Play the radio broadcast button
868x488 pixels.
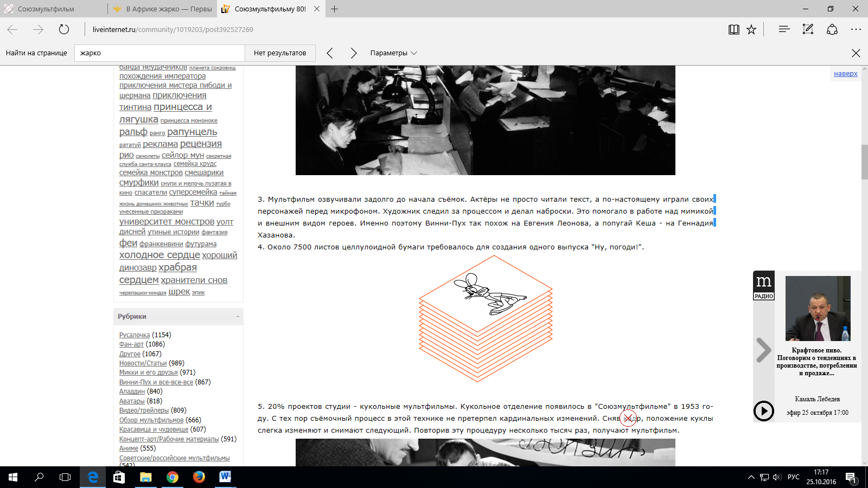tap(764, 411)
